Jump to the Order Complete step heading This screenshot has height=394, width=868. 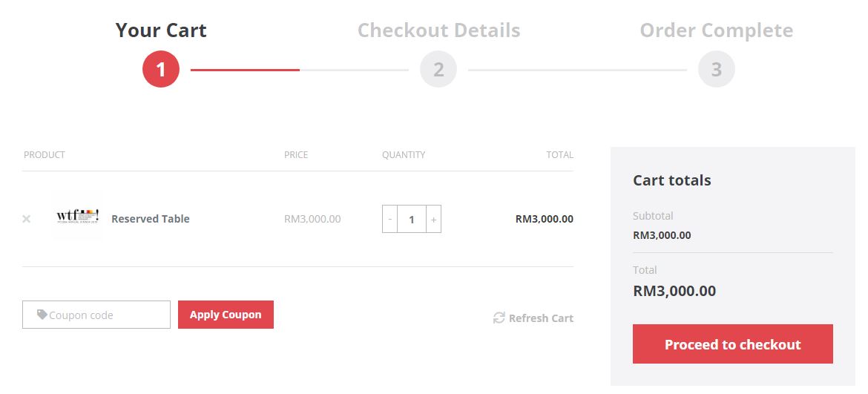point(717,30)
